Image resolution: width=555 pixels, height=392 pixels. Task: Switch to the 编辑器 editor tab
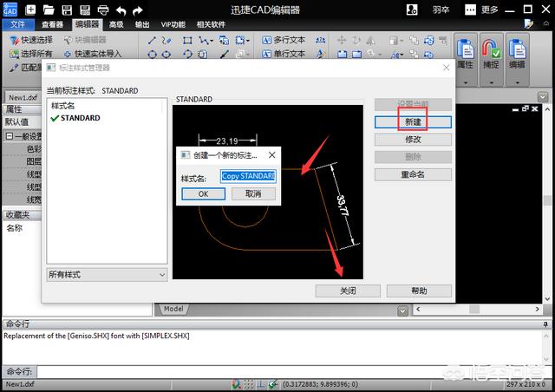[x=87, y=24]
